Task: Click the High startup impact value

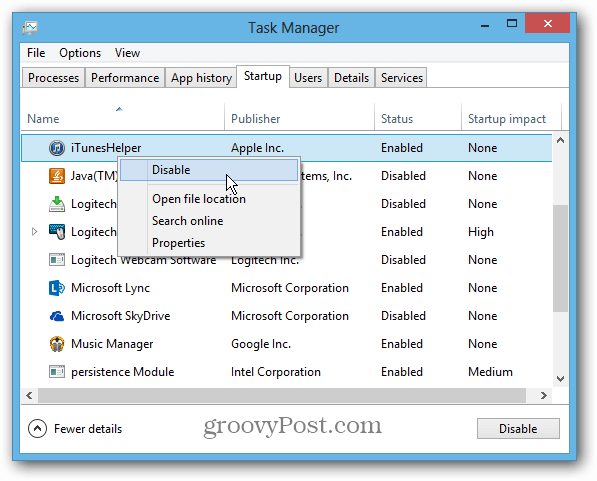Action: tap(481, 232)
